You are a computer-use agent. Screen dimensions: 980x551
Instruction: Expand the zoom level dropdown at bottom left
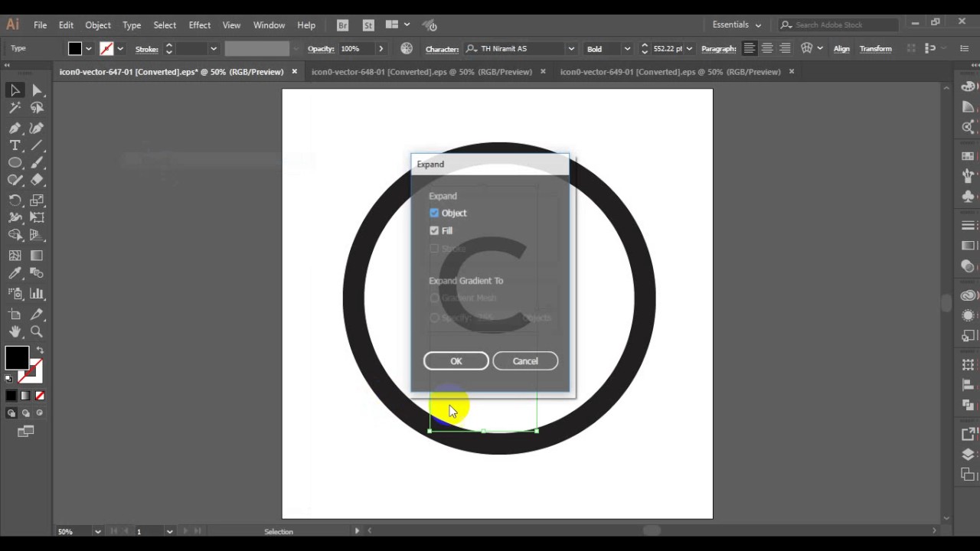pyautogui.click(x=97, y=531)
